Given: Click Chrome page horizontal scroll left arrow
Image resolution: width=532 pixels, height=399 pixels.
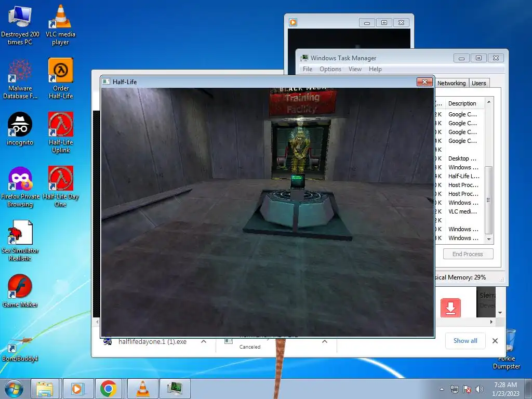Looking at the screenshot, I should pos(97,322).
